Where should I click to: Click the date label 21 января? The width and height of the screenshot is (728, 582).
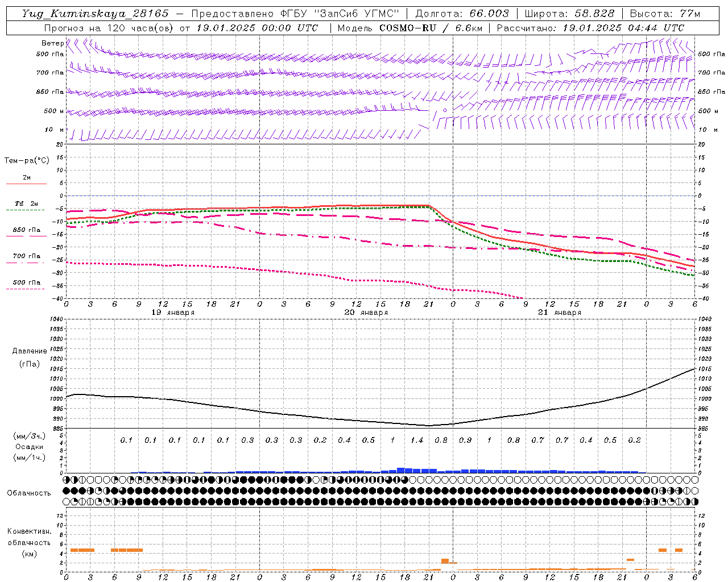pyautogui.click(x=560, y=313)
